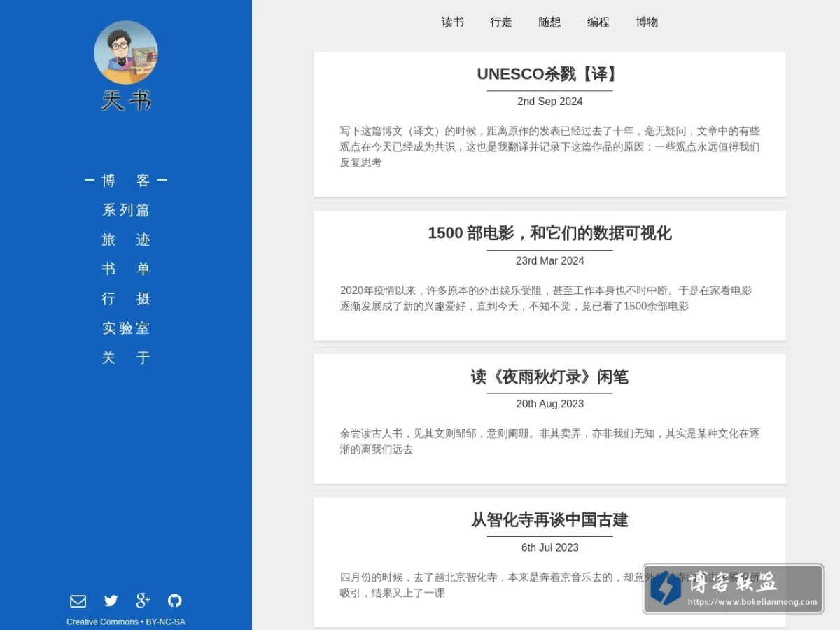The height and width of the screenshot is (630, 840).
Task: Click the Creative Commons BY-NC-SA footer text
Action: coord(126,622)
